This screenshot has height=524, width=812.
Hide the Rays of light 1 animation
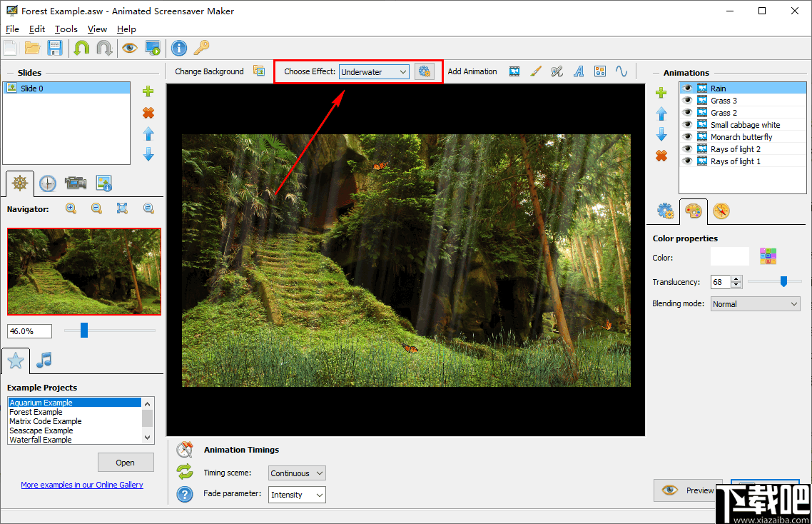[688, 161]
